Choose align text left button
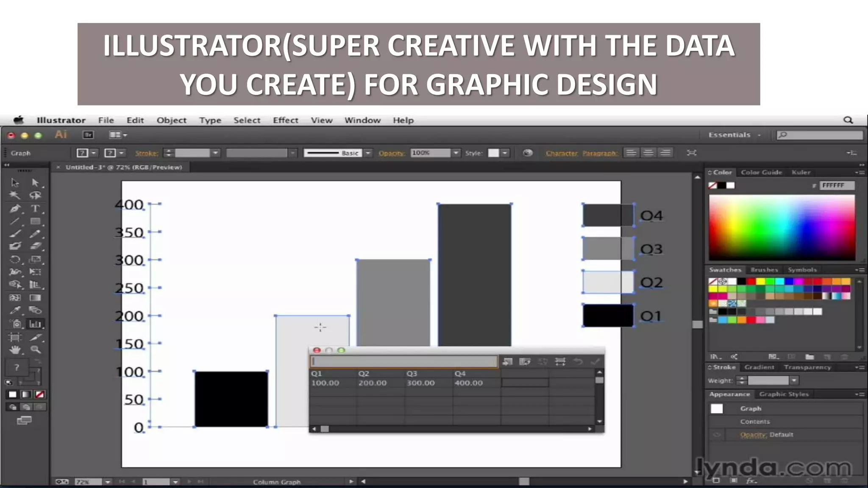The width and height of the screenshot is (868, 488). click(x=631, y=153)
